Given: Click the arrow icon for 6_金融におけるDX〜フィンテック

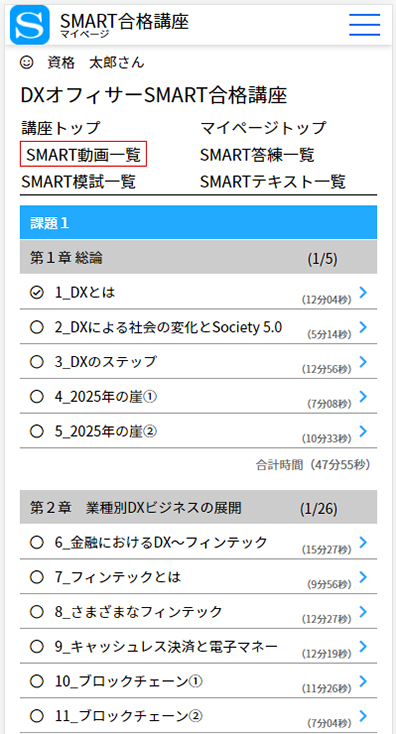Looking at the screenshot, I should pos(363,542).
